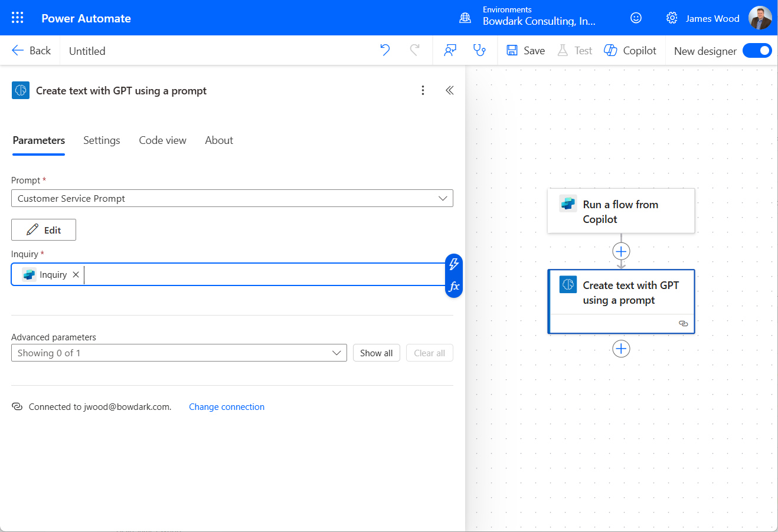Switch to the Settings tab
The height and width of the screenshot is (532, 778).
102,140
